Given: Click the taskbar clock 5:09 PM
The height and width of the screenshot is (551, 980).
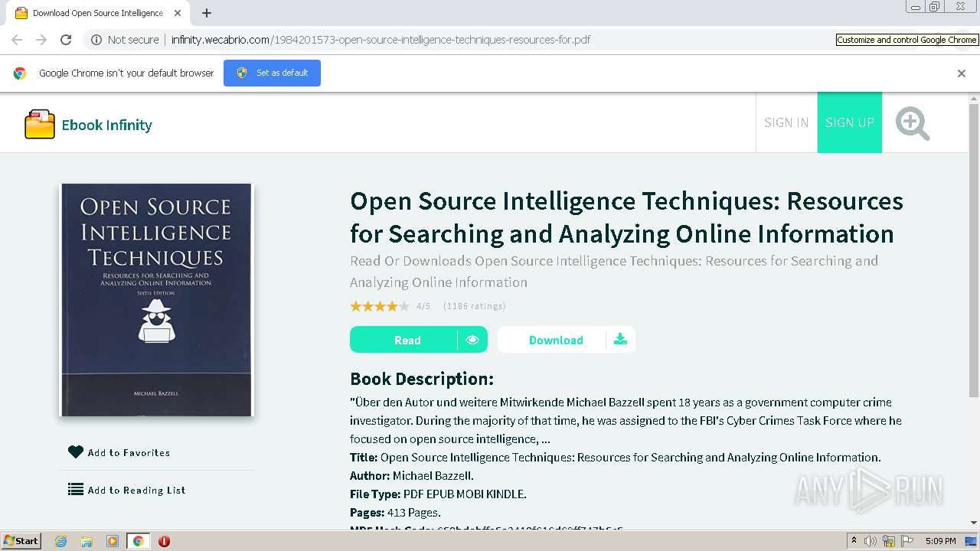Looking at the screenshot, I should [940, 541].
